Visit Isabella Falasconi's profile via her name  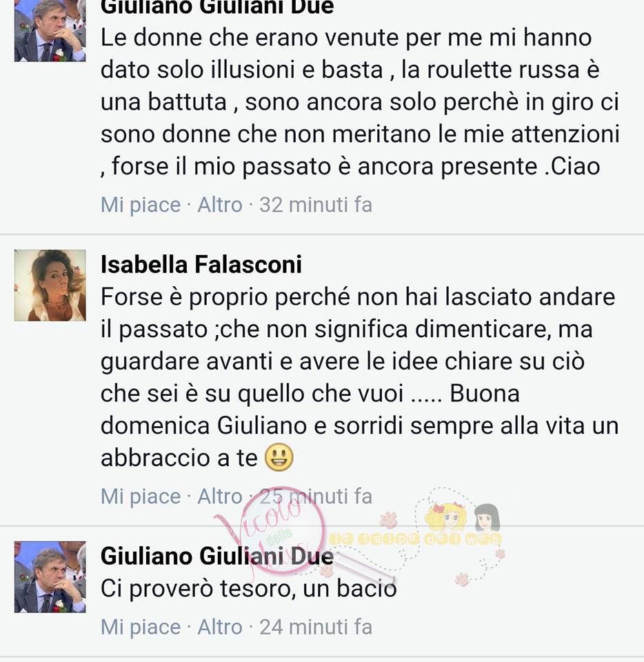click(201, 265)
